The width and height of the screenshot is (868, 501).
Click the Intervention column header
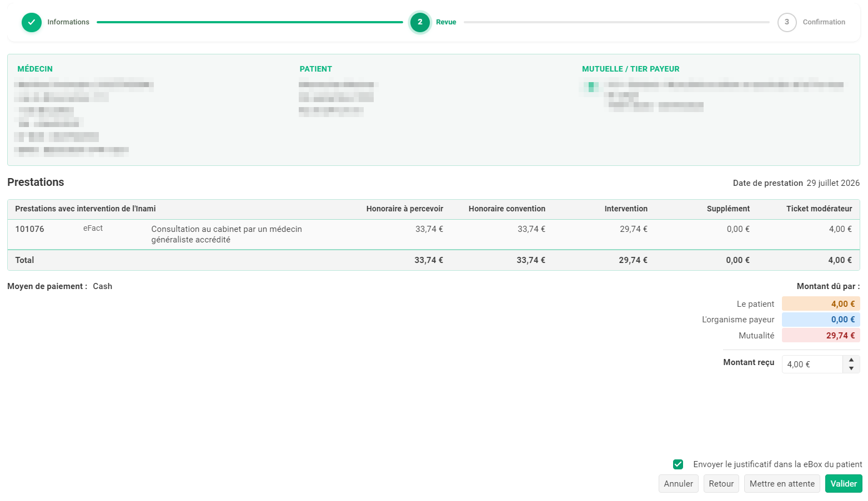626,209
